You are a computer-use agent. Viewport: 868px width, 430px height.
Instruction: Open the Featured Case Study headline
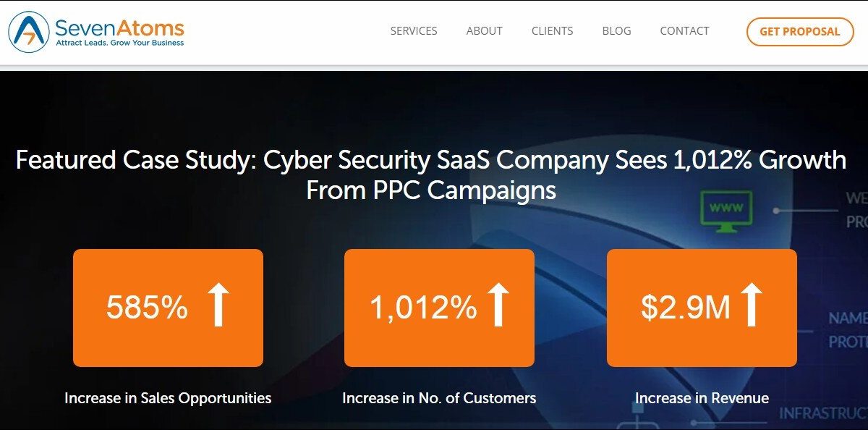[431, 174]
